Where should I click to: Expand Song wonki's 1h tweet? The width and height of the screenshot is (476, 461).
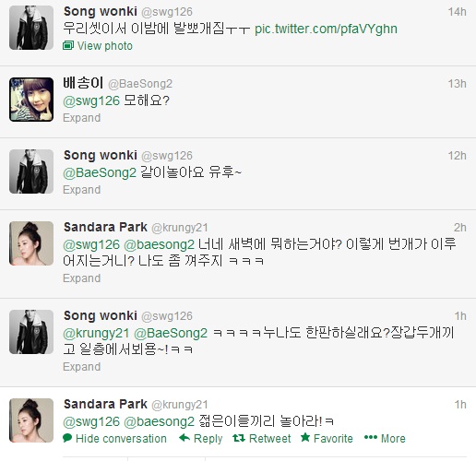(81, 367)
